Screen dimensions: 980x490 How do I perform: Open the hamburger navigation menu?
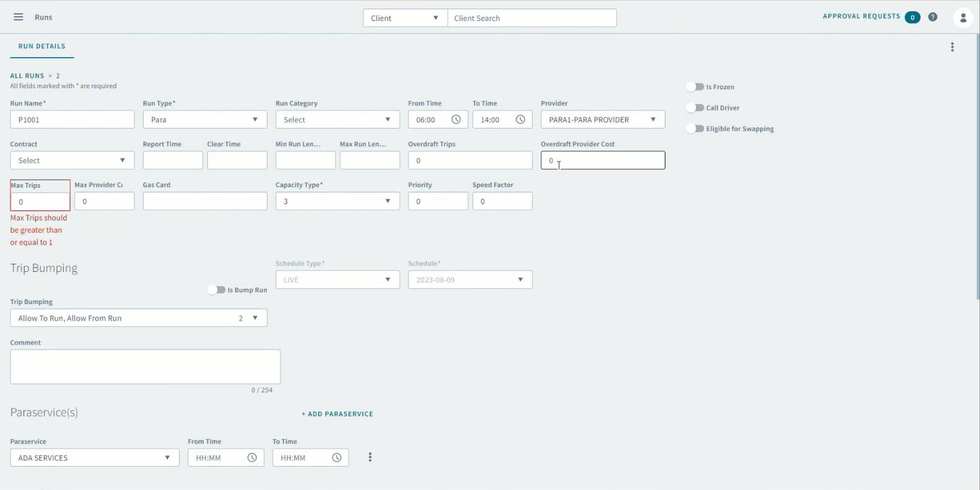point(19,17)
